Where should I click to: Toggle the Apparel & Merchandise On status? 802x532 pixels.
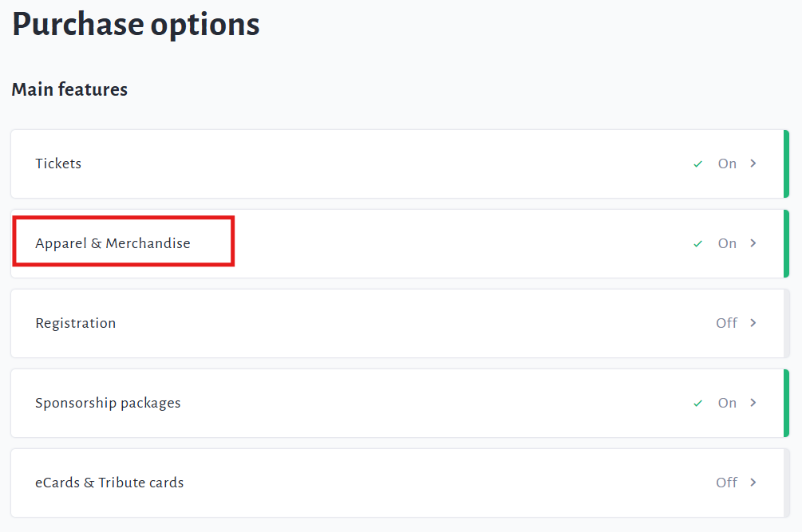(x=727, y=243)
